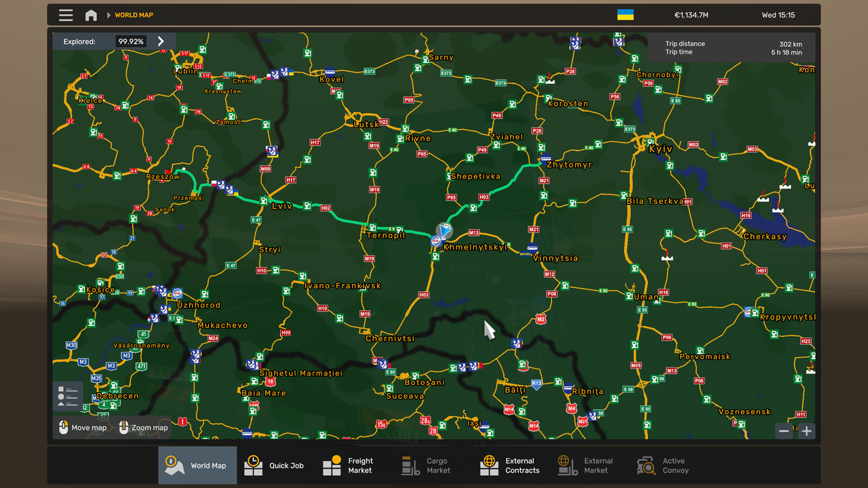Select the Cherkasy city label
Viewport: 868px width, 488px height.
pyautogui.click(x=765, y=237)
